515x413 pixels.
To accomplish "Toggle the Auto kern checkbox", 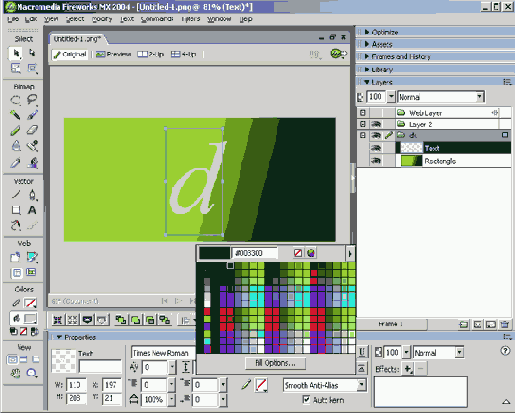I will pos(306,399).
